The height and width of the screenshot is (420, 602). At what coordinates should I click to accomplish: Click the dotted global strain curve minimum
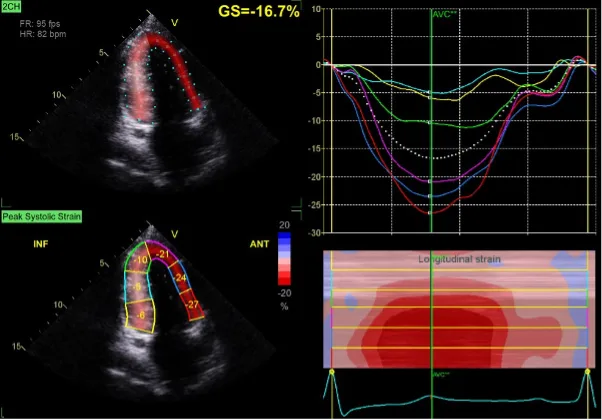pos(434,158)
